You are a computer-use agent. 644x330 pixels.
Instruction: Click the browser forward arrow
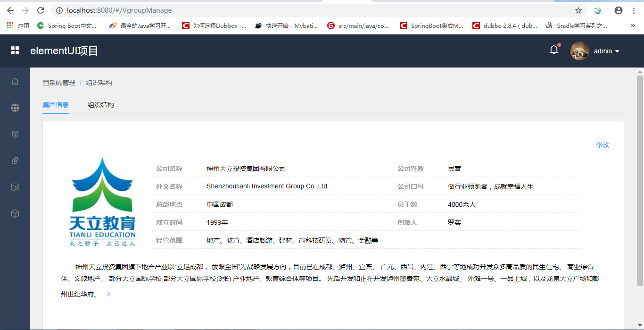pos(25,10)
